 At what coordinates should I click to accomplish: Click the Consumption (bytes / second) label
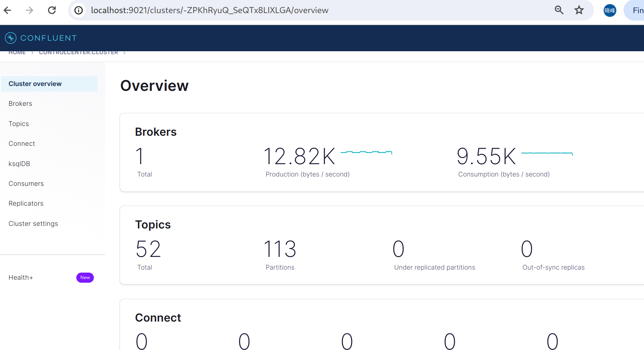tap(504, 174)
